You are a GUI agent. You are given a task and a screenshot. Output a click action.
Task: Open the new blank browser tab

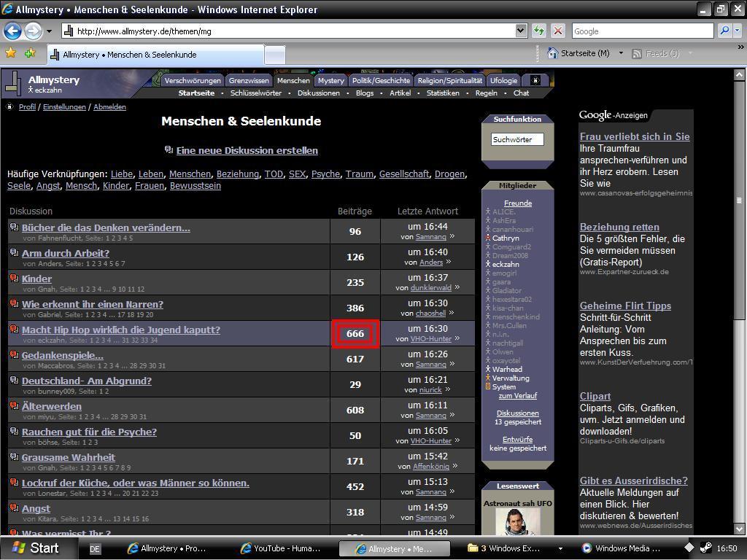click(x=274, y=55)
